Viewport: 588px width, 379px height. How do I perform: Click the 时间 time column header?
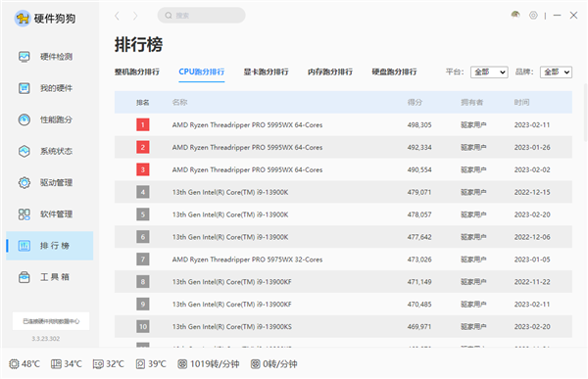[521, 103]
